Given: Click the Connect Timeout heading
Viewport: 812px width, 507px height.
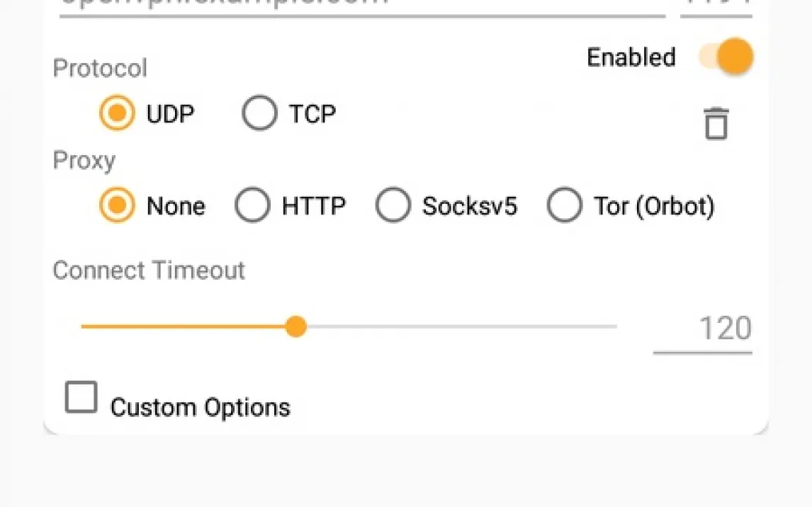Looking at the screenshot, I should [149, 270].
